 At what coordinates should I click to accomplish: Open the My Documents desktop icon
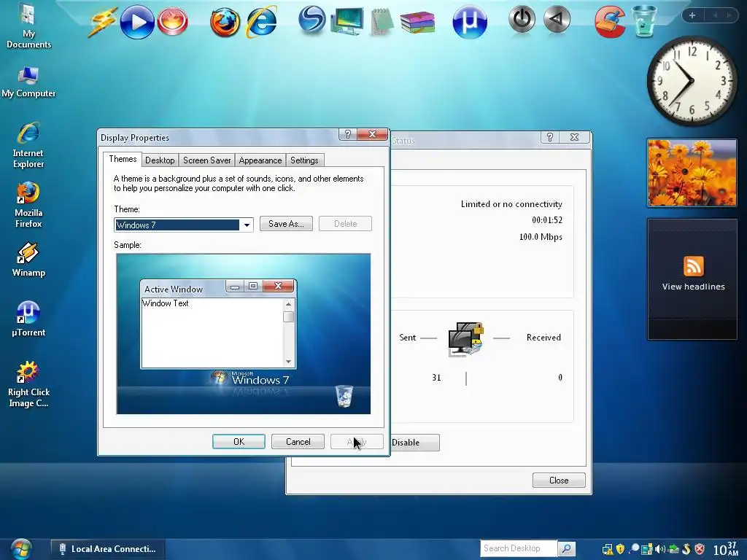click(28, 26)
